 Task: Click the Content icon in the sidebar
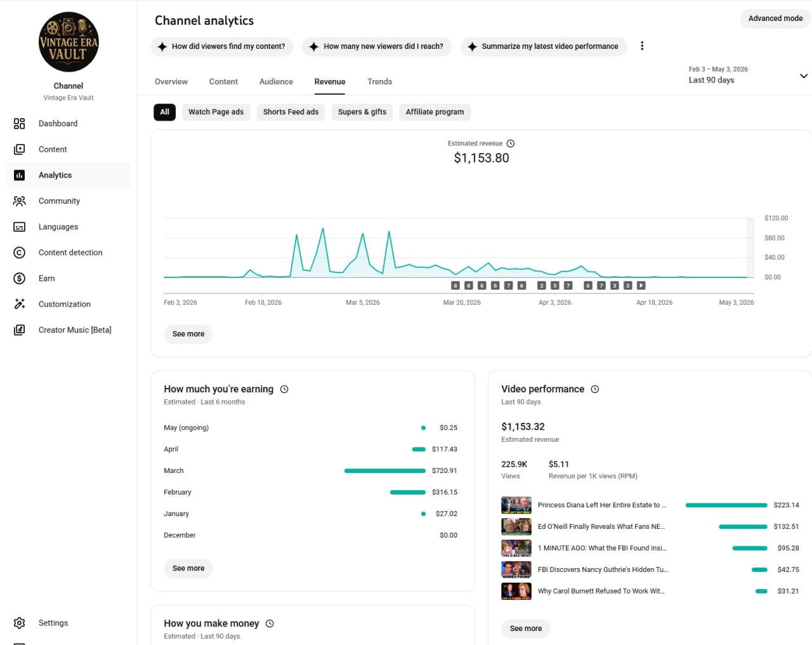point(20,149)
